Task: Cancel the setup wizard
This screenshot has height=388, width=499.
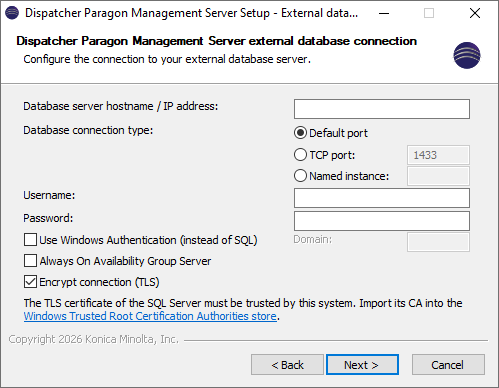Action: click(x=448, y=365)
